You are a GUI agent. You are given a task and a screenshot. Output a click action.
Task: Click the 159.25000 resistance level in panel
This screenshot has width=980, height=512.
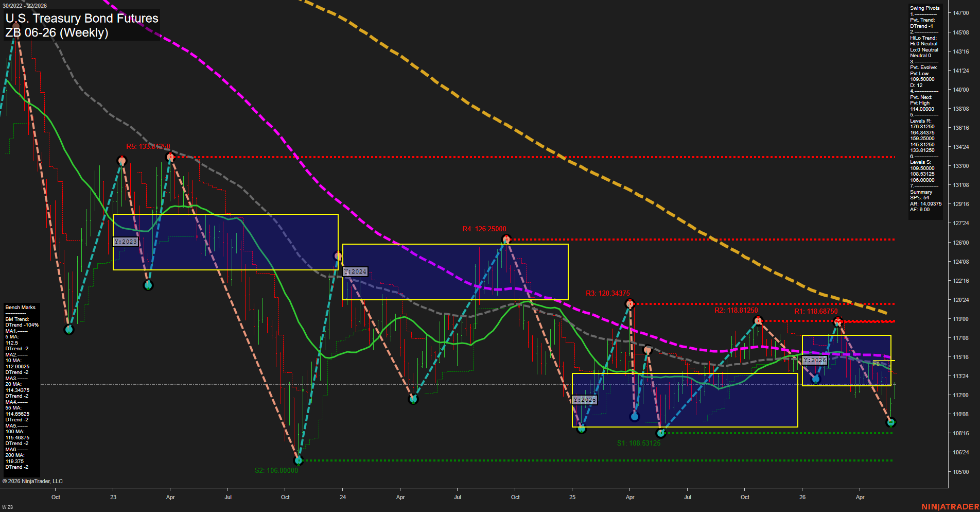922,139
